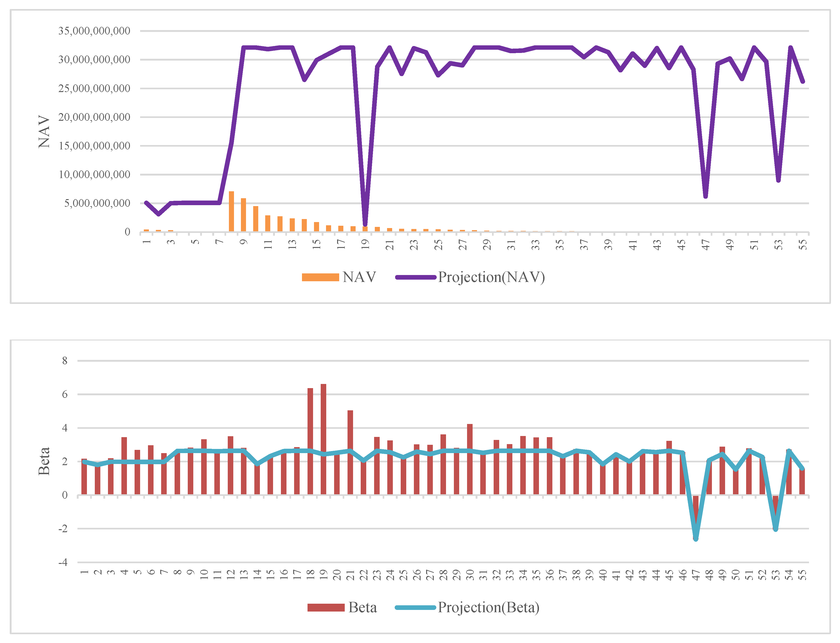Click the tallest orange NAV bar
The height and width of the screenshot is (643, 840).
[x=231, y=211]
